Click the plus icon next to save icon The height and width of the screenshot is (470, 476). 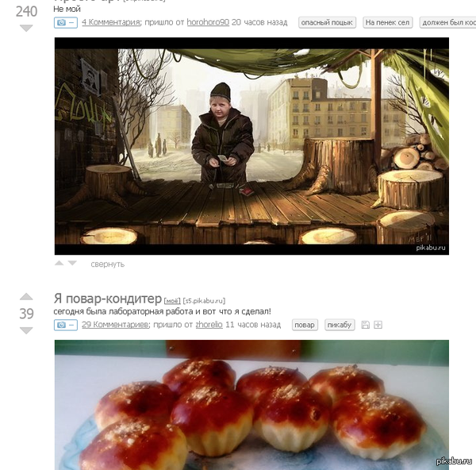click(x=378, y=325)
